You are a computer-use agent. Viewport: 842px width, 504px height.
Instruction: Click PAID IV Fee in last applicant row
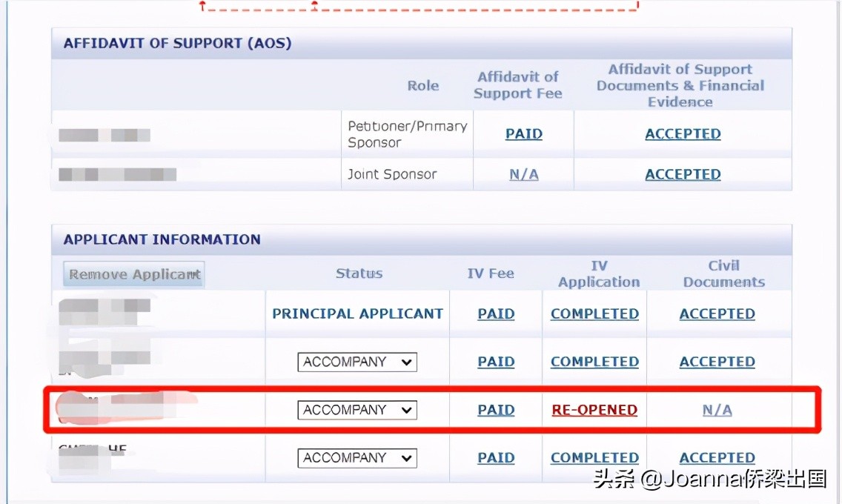pyautogui.click(x=496, y=458)
